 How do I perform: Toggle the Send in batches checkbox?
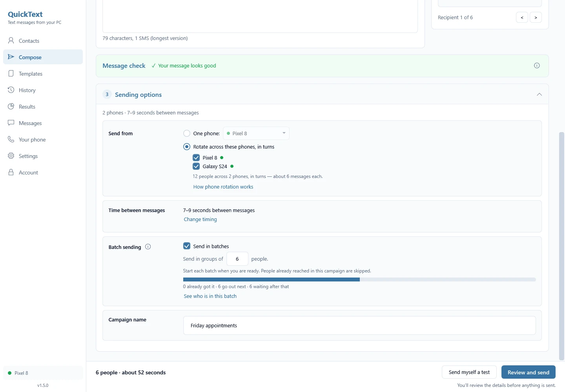pos(187,246)
